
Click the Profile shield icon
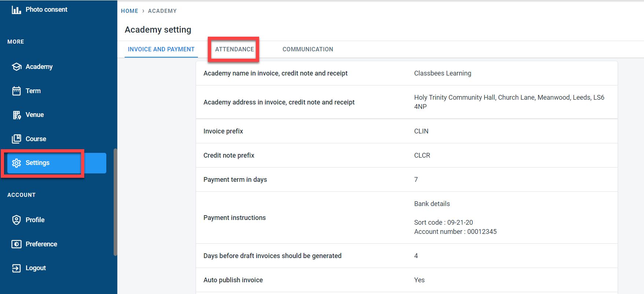[16, 220]
